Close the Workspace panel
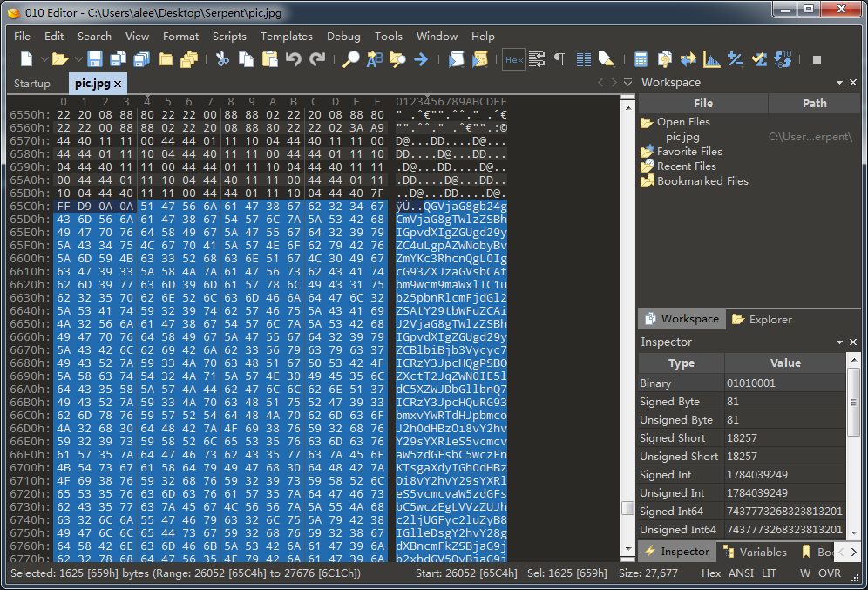 tap(853, 83)
